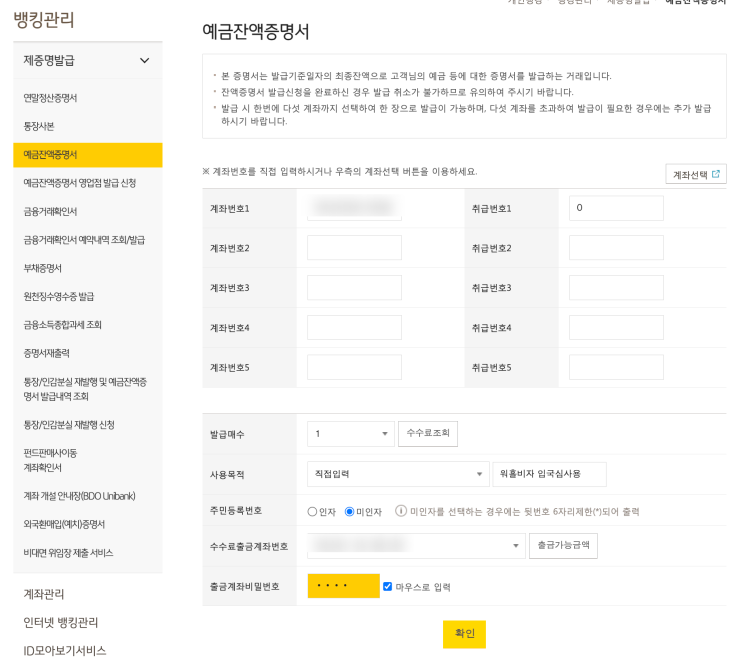Open the 사용목적 직접입력 dropdown
The width and height of the screenshot is (743, 665).
398,474
